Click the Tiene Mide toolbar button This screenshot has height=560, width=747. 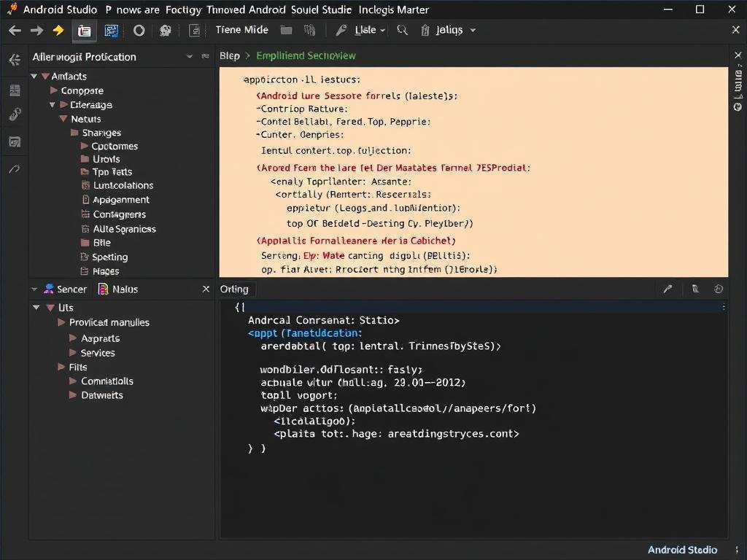tap(241, 31)
